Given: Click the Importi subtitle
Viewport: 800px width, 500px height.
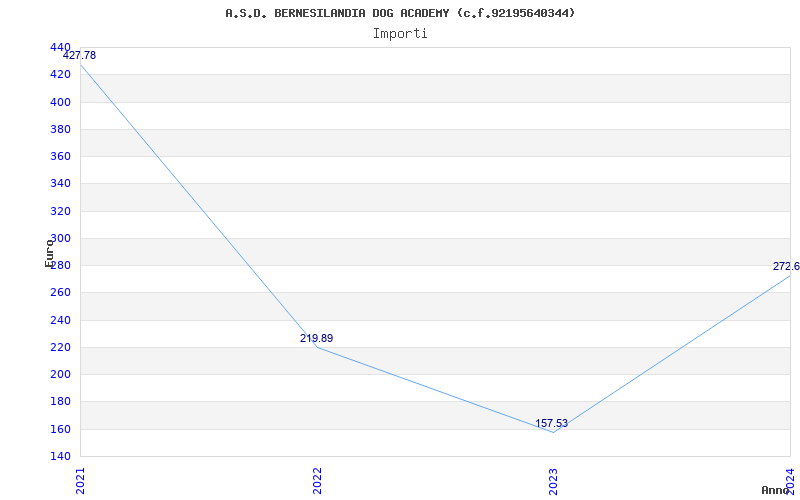Looking at the screenshot, I should click(400, 34).
